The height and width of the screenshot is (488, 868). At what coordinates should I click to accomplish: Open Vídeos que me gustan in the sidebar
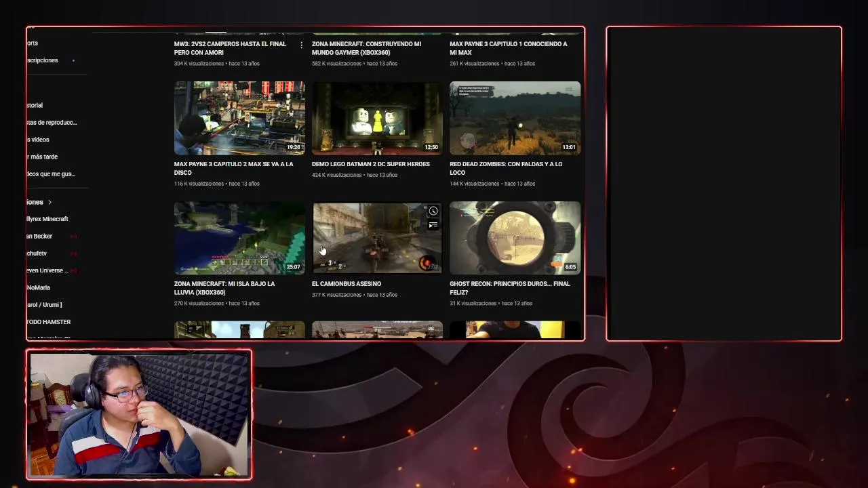coord(52,174)
